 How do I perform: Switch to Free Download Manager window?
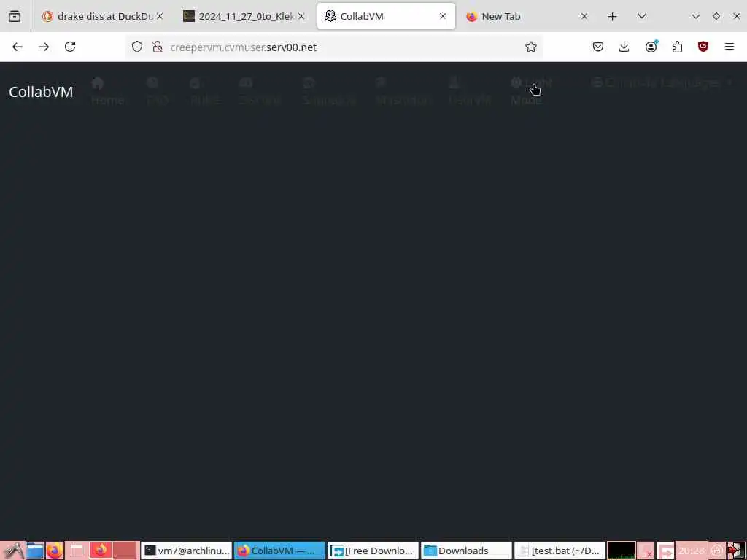point(373,551)
